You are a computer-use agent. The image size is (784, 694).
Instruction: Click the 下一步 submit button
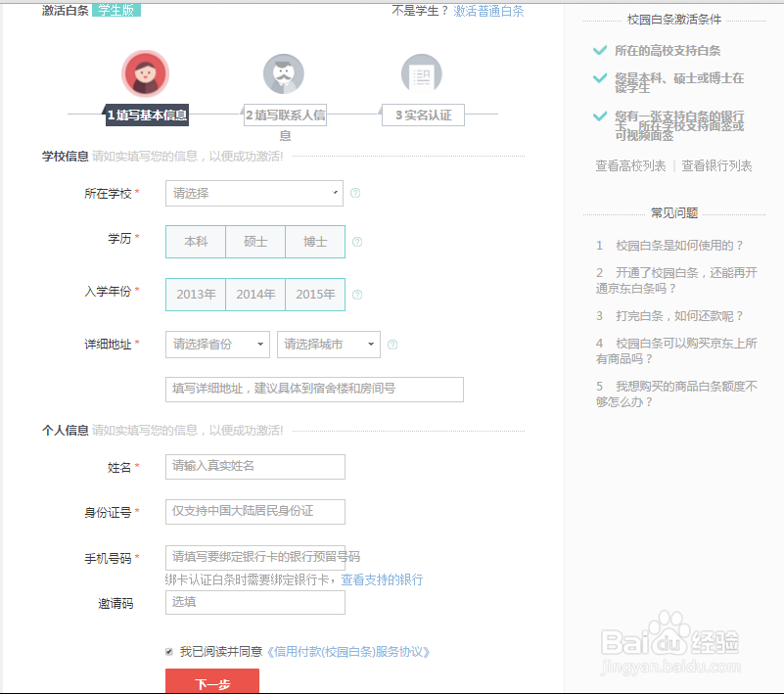coord(212,682)
